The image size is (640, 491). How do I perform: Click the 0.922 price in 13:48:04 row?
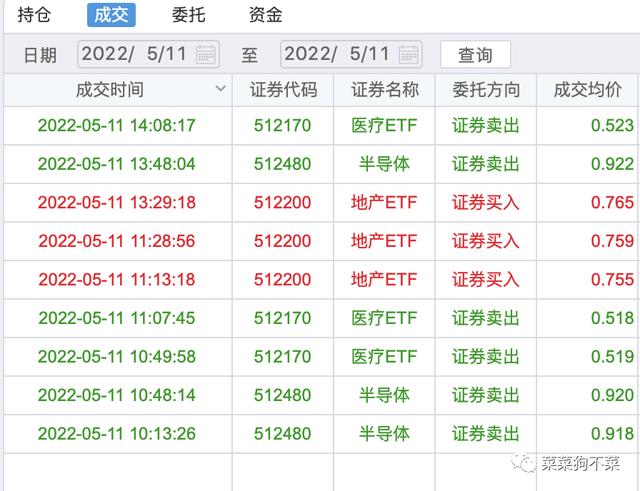(612, 164)
